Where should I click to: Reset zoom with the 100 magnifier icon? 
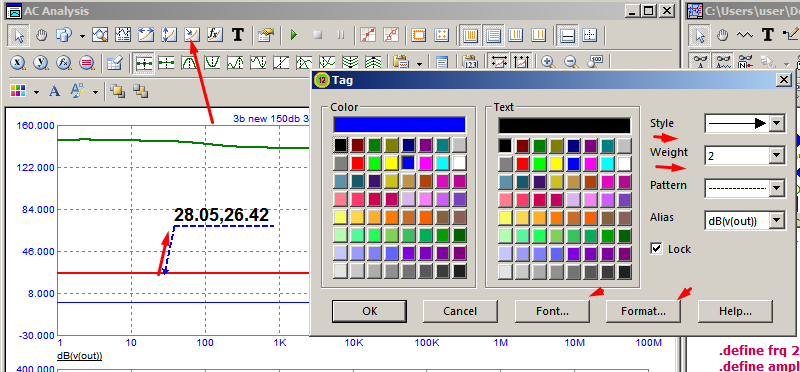point(595,63)
